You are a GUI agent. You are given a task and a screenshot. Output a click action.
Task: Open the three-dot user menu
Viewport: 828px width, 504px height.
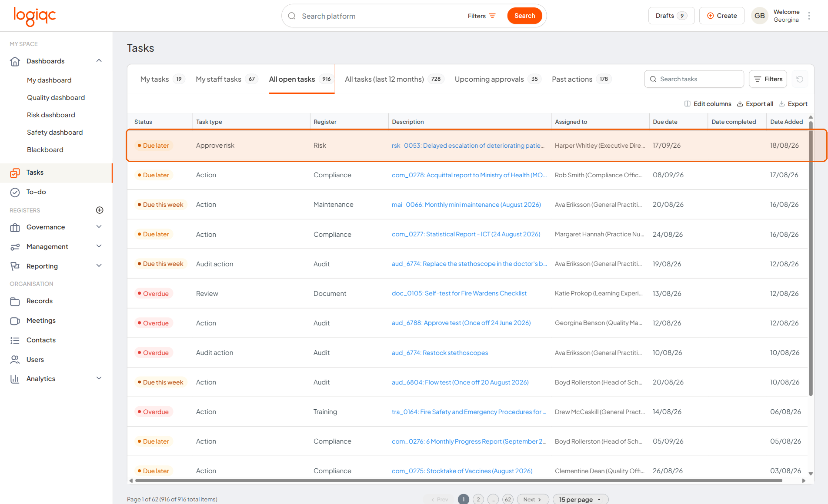809,16
